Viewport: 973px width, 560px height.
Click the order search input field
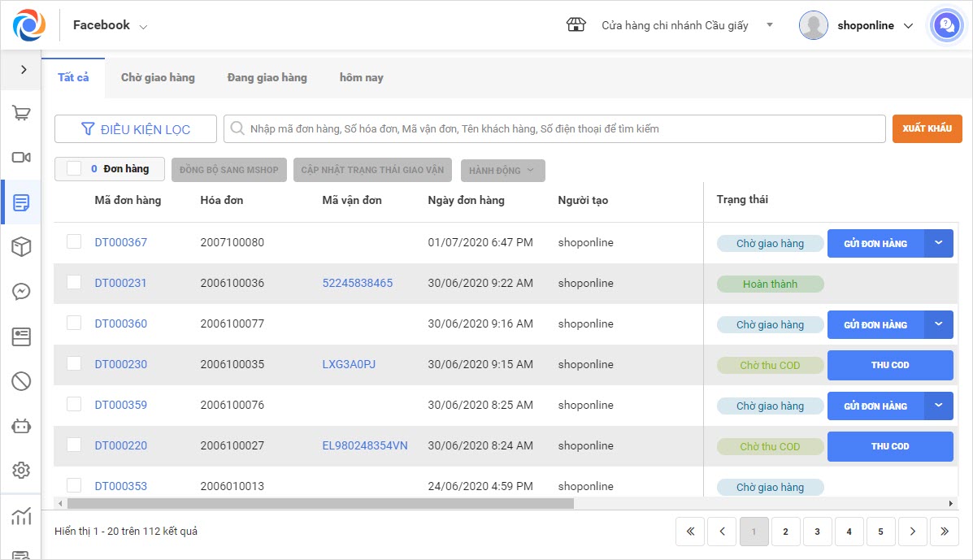pos(561,128)
